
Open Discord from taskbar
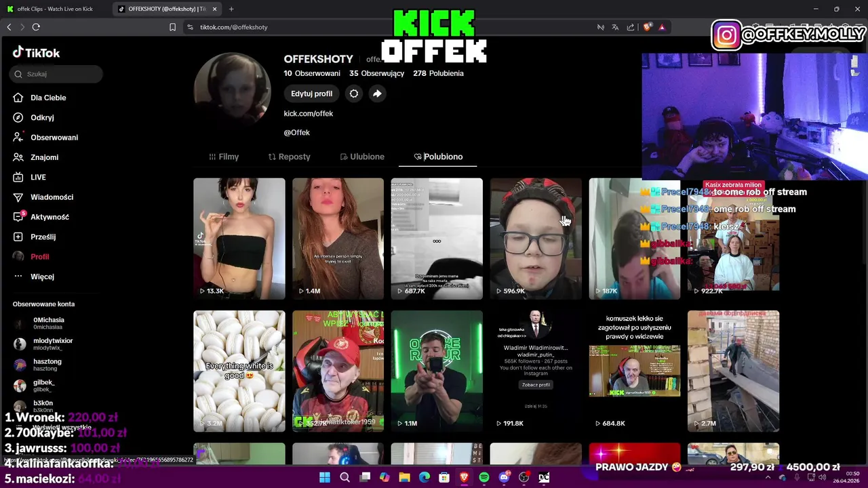(x=504, y=477)
